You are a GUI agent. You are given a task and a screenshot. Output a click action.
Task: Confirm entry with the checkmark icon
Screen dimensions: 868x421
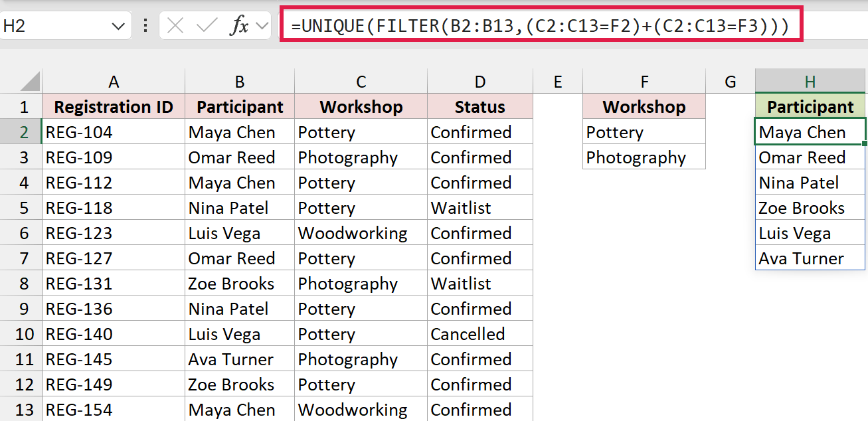pos(207,27)
